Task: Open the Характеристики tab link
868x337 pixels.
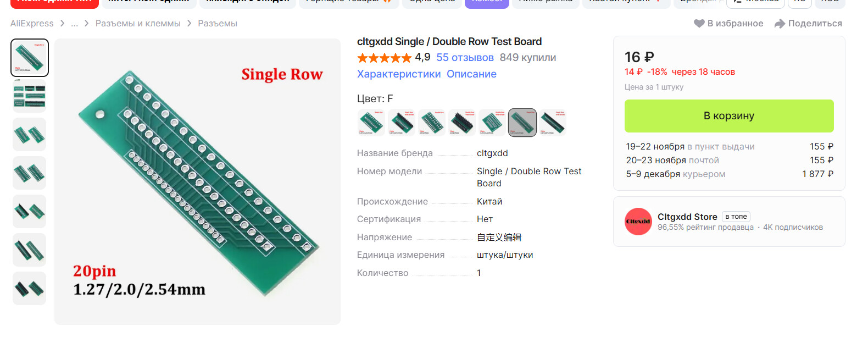Action: point(399,74)
